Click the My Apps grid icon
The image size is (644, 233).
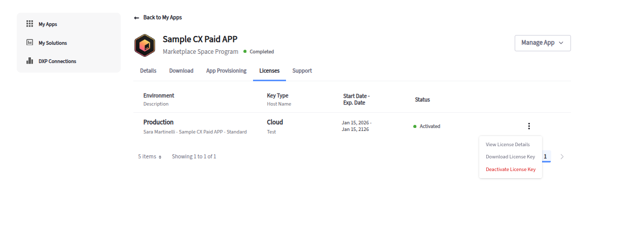(29, 24)
